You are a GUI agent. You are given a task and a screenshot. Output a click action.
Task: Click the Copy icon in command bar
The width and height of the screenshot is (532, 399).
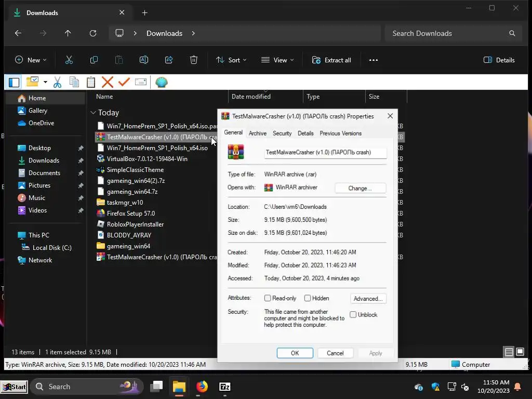pyautogui.click(x=94, y=60)
